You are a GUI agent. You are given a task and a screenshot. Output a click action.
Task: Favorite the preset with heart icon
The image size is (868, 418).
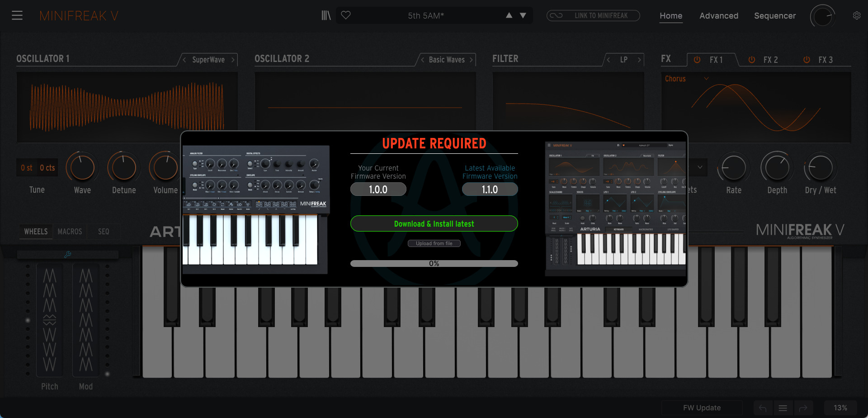[x=346, y=15]
